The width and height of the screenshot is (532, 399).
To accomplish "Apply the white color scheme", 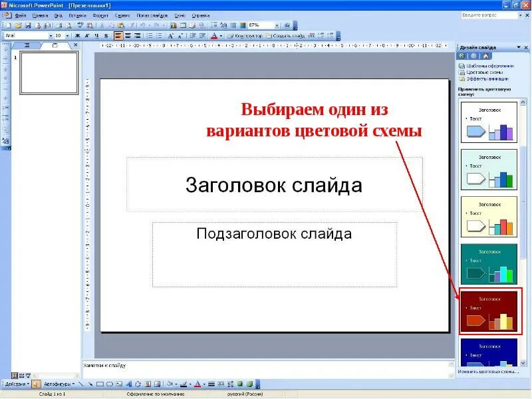I will (489, 122).
